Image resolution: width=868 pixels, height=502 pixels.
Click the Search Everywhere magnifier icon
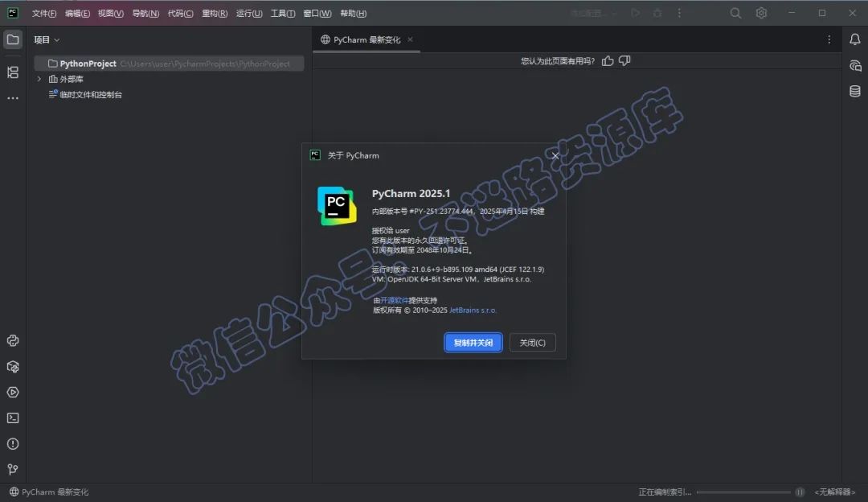coord(735,13)
